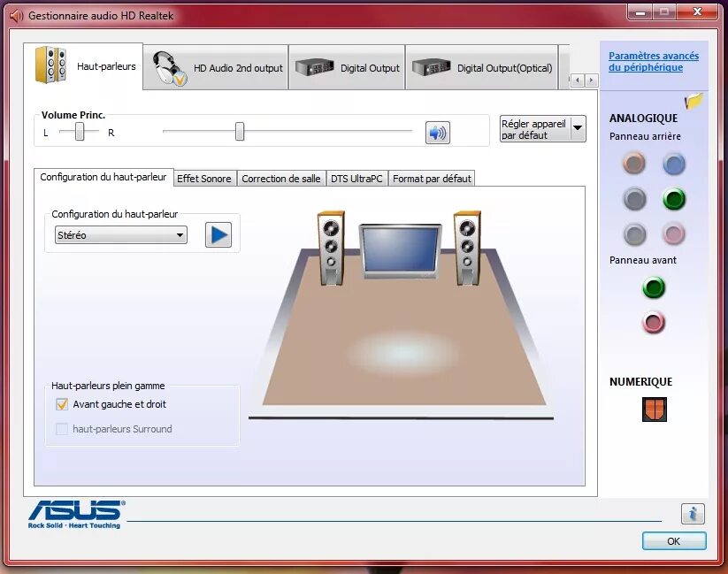The image size is (728, 574).
Task: Switch to Digital Output(Optical) tab
Action: click(x=481, y=68)
